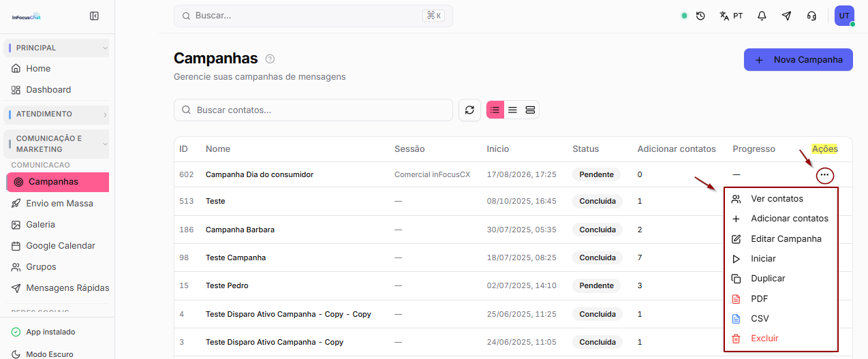The width and height of the screenshot is (868, 359).
Task: Refresh the campaigns list
Action: 469,110
